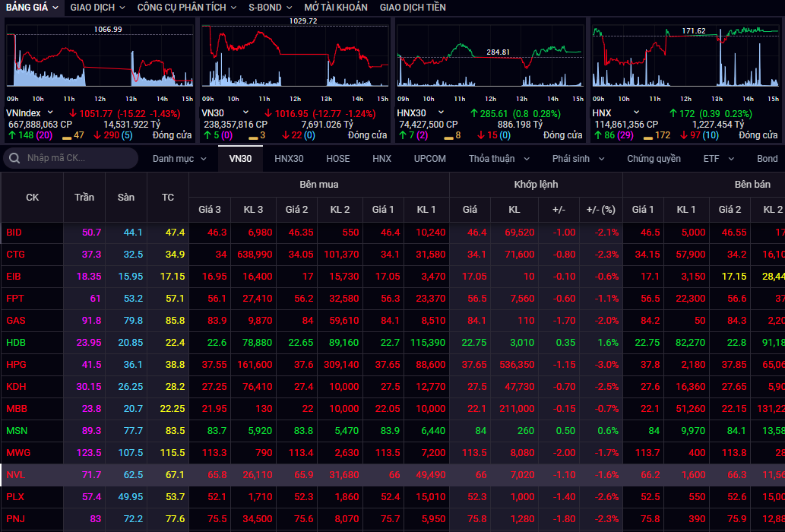The height and width of the screenshot is (532, 785).
Task: Sort by the CK column header
Action: click(32, 198)
